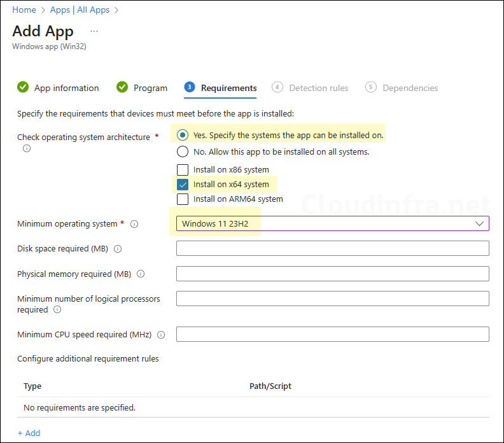Select 'No. Allow this app' radio option
Viewport: 504px width, 443px height.
coord(183,151)
